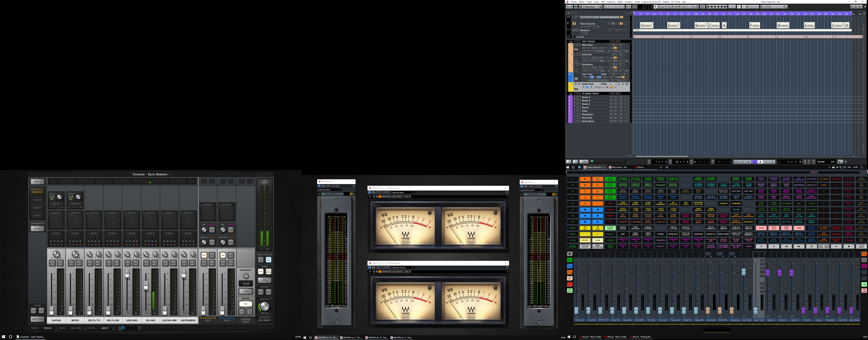Click Q-LINK button in DTouch
This screenshot has height=340, width=868.
(598, 240)
